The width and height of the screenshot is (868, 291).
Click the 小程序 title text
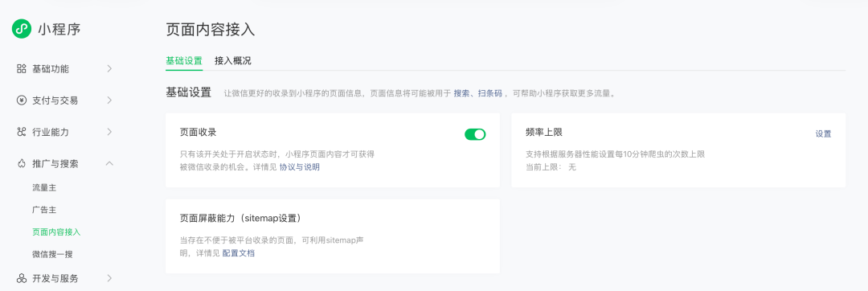tap(59, 29)
